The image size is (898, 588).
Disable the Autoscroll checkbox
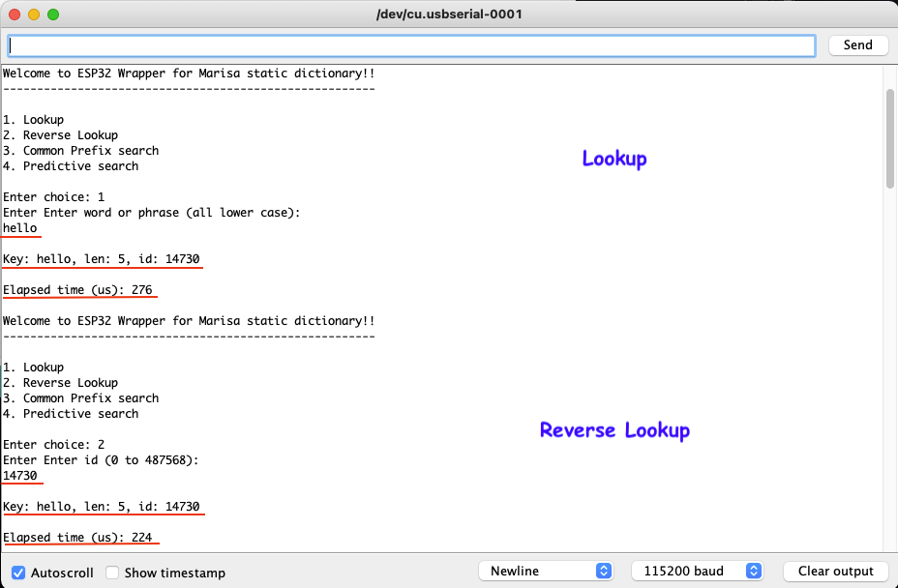point(18,573)
